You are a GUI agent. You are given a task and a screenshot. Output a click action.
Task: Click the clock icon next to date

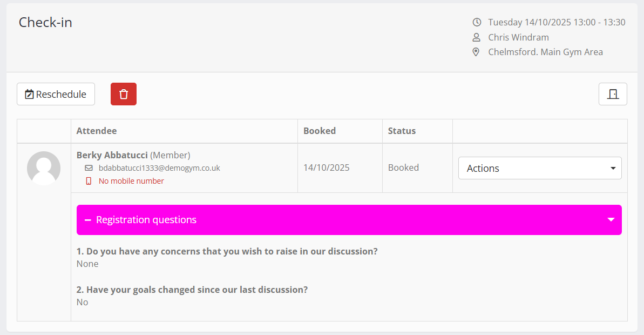pyautogui.click(x=477, y=23)
